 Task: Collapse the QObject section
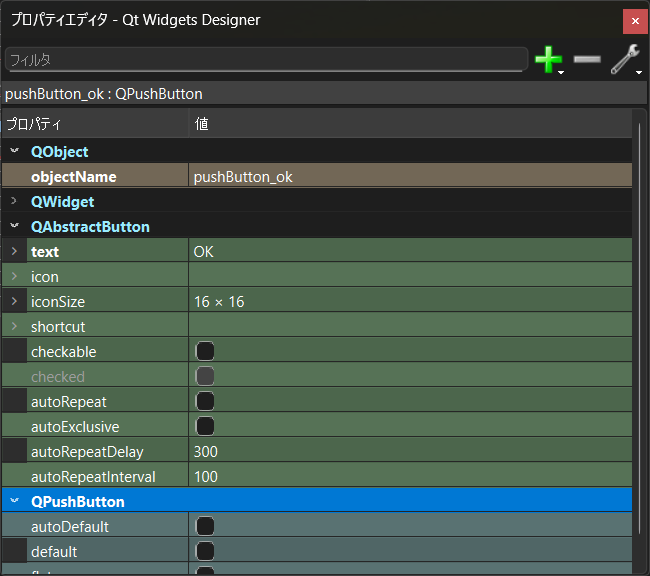[x=14, y=152]
